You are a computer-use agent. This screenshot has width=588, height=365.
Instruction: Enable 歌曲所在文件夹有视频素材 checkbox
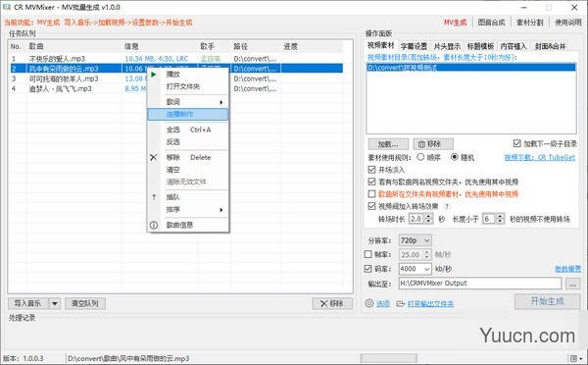(371, 194)
